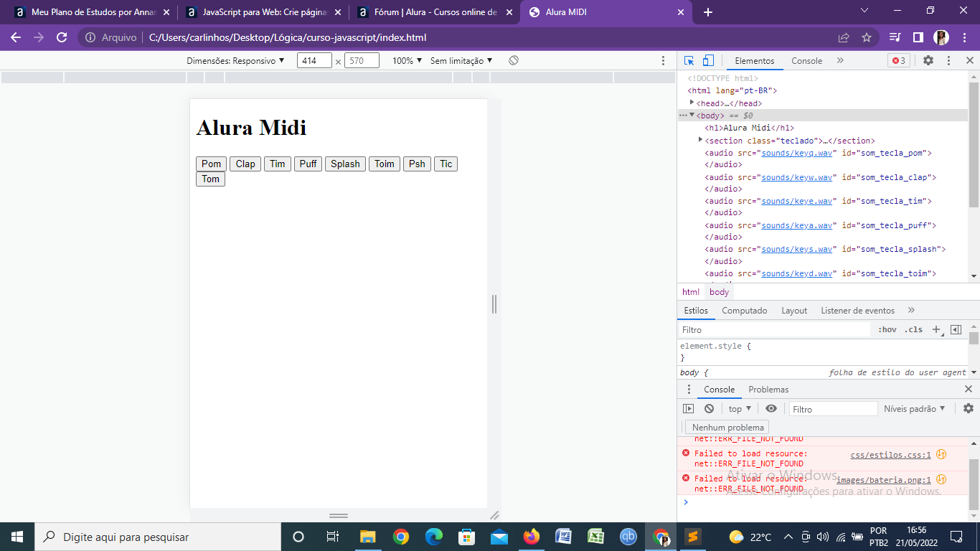Screen dimensions: 980x551
Task: Open console drawer three-dot menu
Action: click(x=689, y=390)
